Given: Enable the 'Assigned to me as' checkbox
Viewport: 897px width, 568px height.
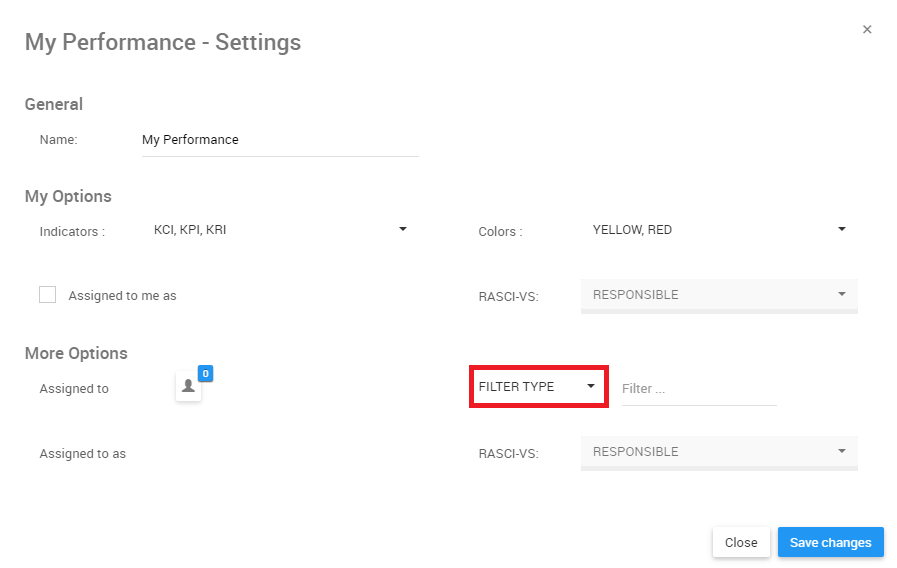Looking at the screenshot, I should click(x=48, y=294).
